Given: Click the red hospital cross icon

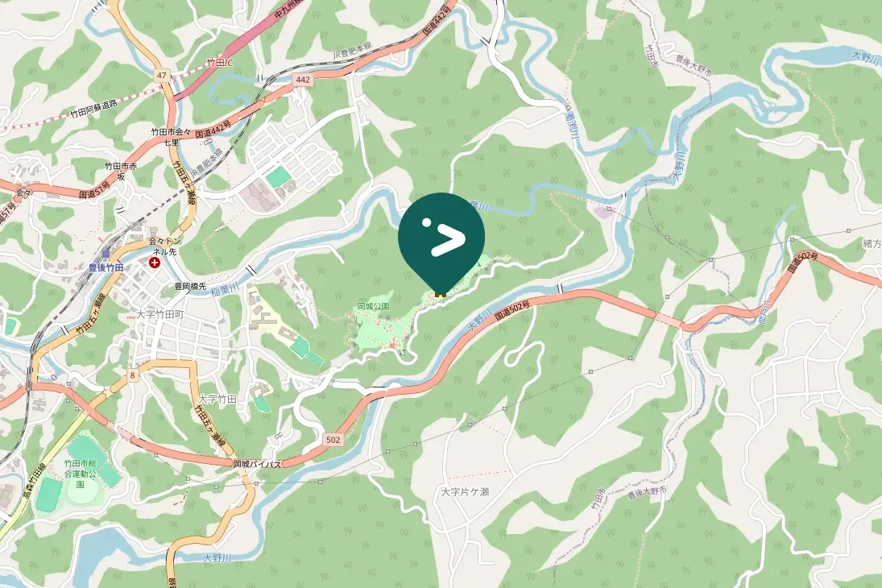Looking at the screenshot, I should click(x=154, y=263).
